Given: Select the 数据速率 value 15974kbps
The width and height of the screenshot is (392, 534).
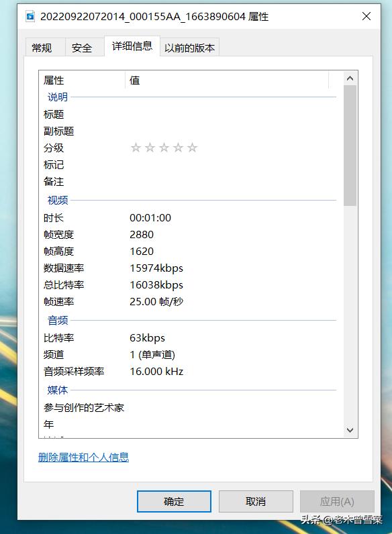Looking at the screenshot, I should click(156, 268).
